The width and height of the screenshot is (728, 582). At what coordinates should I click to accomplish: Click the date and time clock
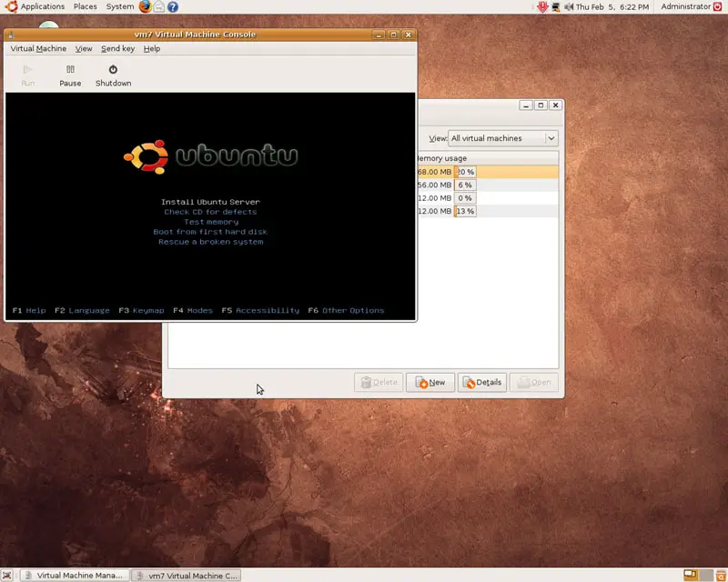(x=612, y=7)
